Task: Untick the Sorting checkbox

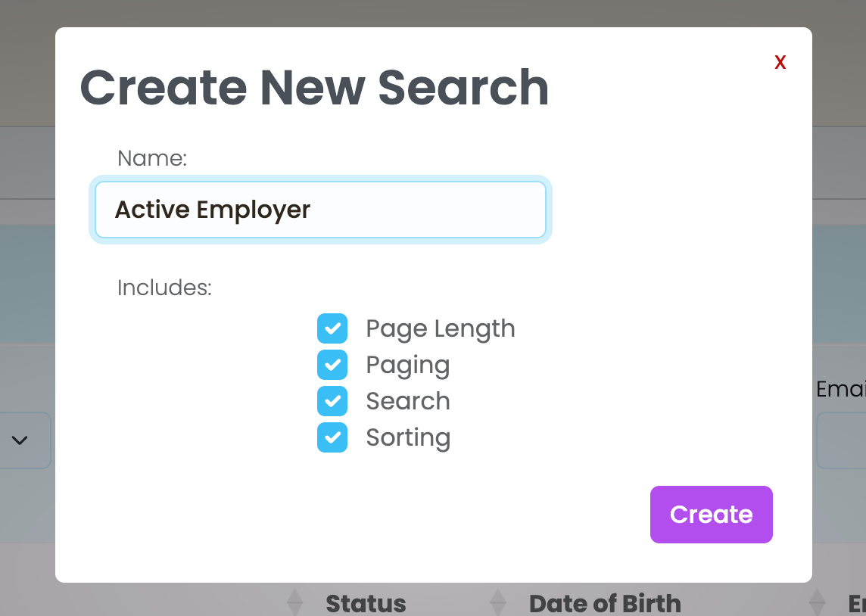Action: coord(332,437)
